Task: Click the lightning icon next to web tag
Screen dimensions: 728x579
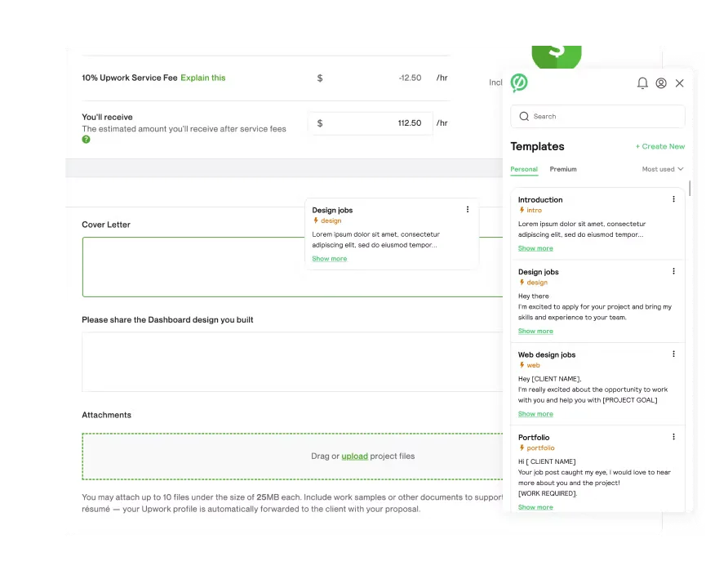Action: [522, 365]
